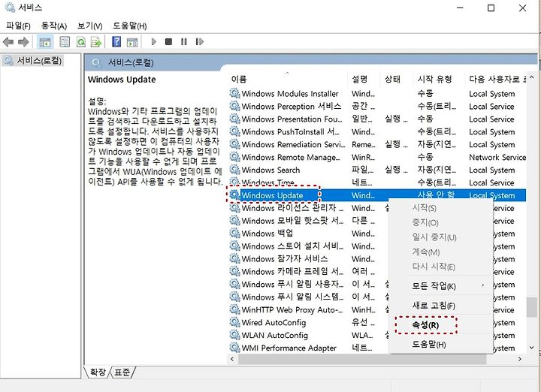Viewport: 541px width, 392px height.
Task: Click the gear icon beside Windows Search
Action: (x=234, y=170)
